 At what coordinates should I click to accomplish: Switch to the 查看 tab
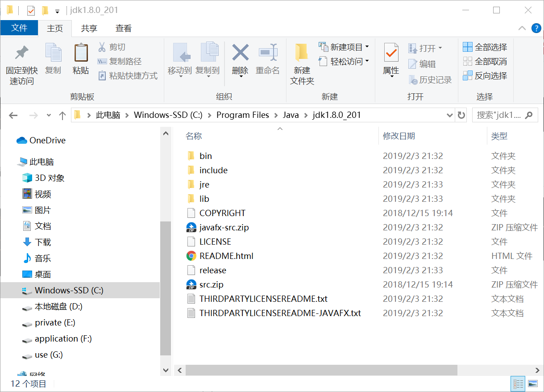click(x=124, y=28)
